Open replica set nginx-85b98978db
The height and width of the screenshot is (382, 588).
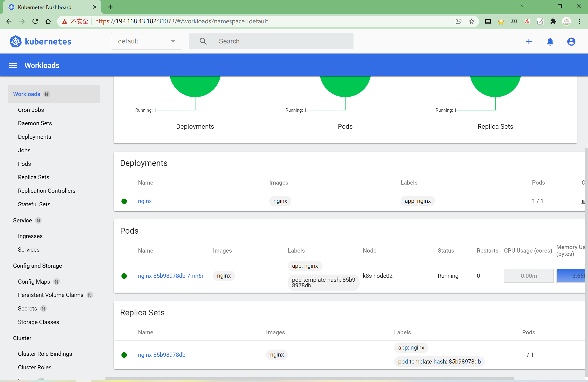[161, 355]
